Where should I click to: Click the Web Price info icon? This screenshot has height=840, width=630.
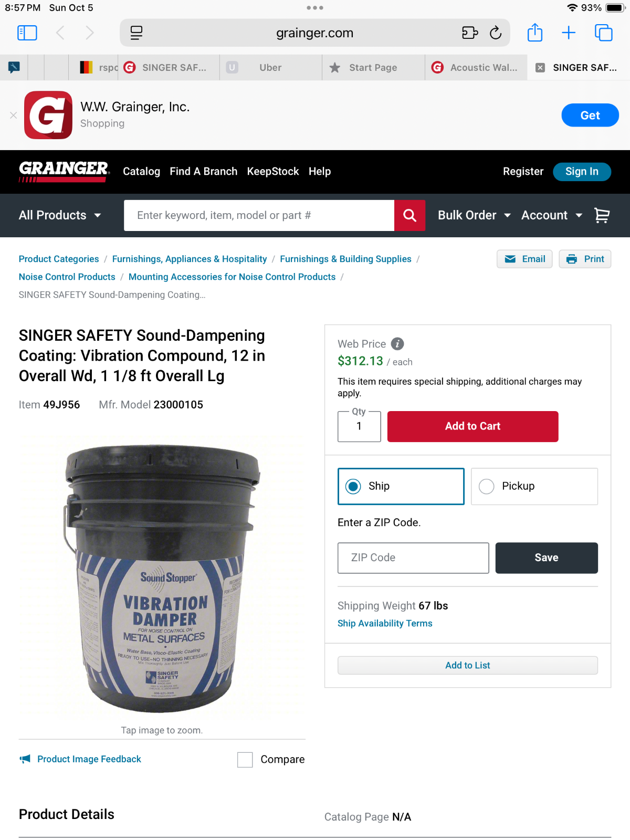tap(397, 344)
